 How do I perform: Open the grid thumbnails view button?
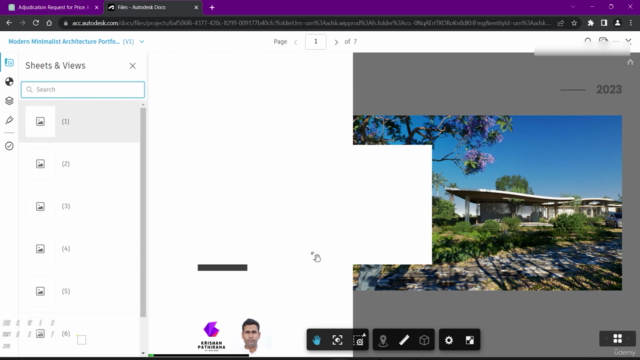pos(618,338)
